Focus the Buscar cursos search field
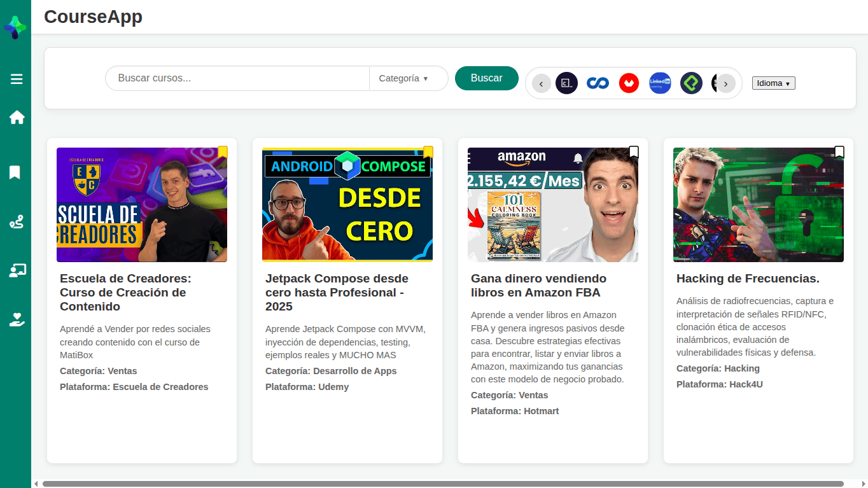This screenshot has width=868, height=488. (x=237, y=78)
